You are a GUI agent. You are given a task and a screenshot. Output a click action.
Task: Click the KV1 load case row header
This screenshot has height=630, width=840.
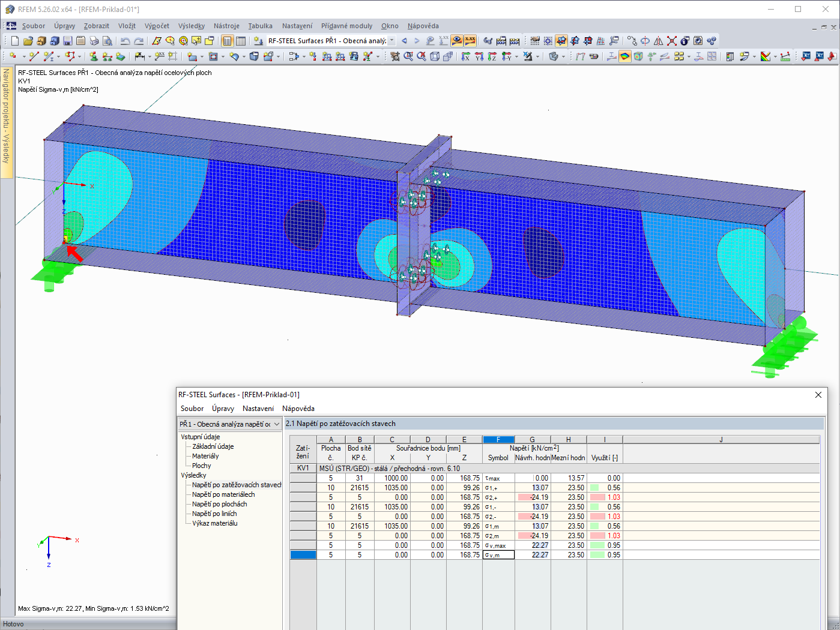pyautogui.click(x=303, y=469)
